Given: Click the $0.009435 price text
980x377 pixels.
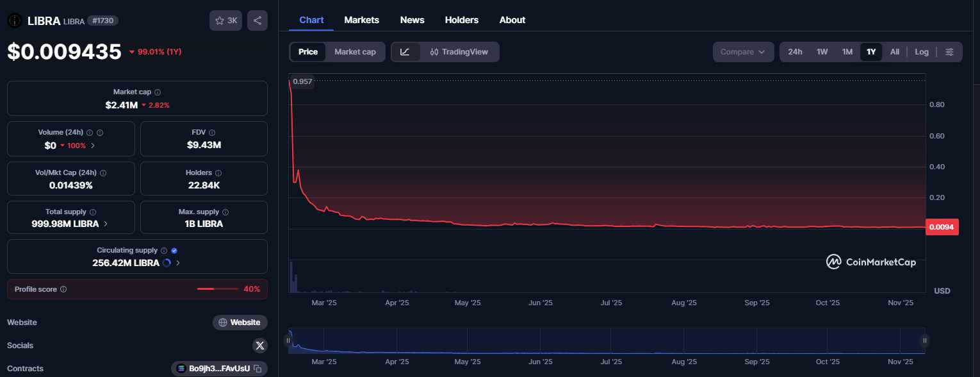Looking at the screenshot, I should coord(64,51).
